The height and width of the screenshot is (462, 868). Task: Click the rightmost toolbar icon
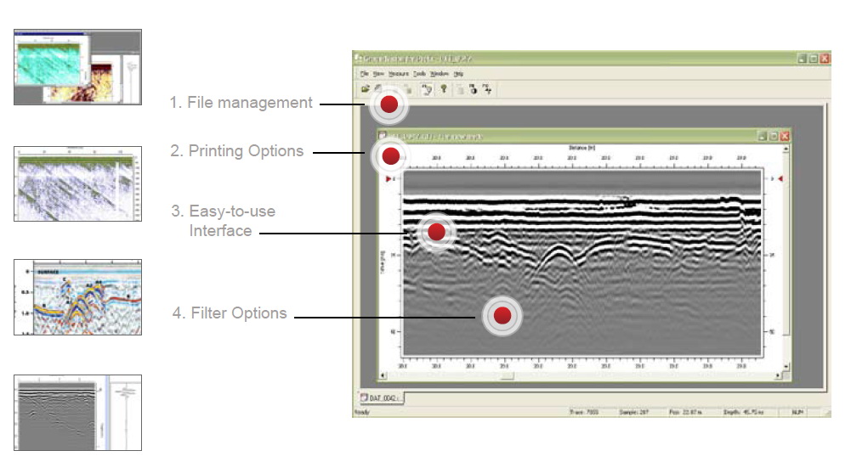[x=488, y=89]
